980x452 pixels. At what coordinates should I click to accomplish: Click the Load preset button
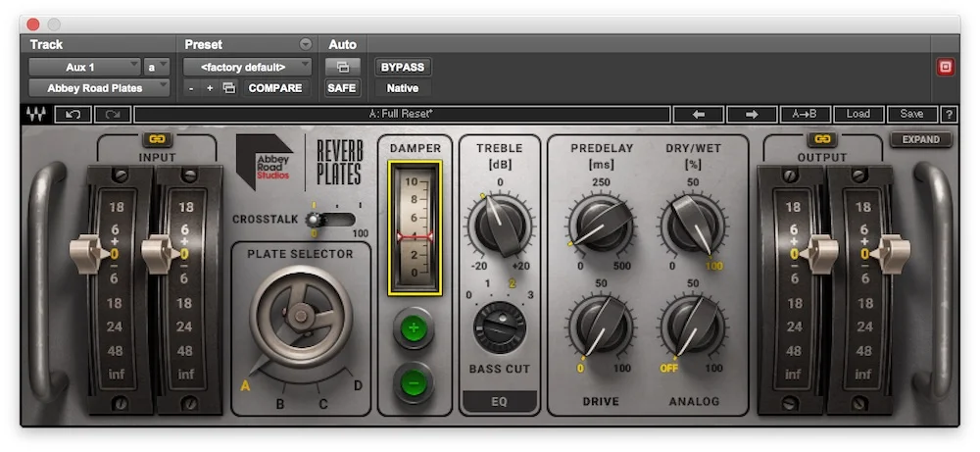click(858, 115)
